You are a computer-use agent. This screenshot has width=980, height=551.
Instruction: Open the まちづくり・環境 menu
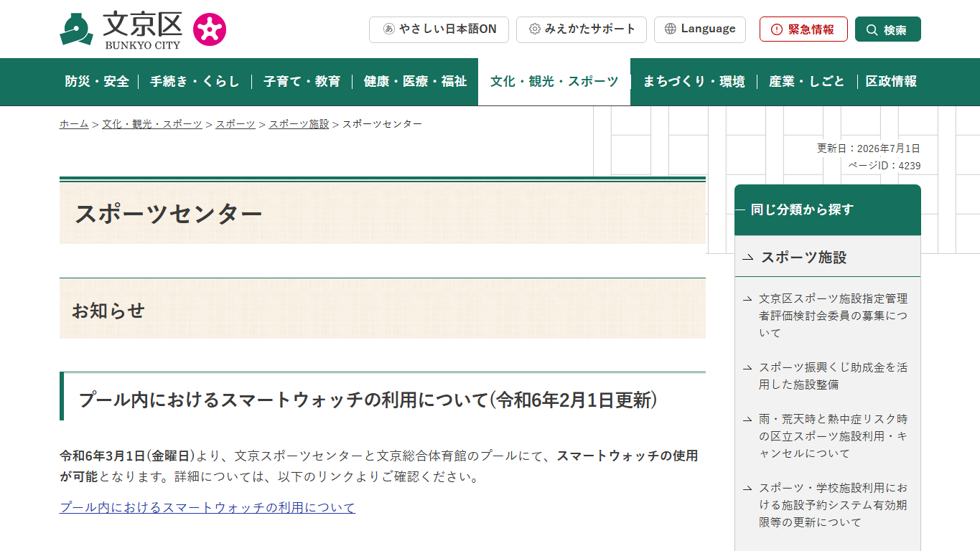coord(694,82)
